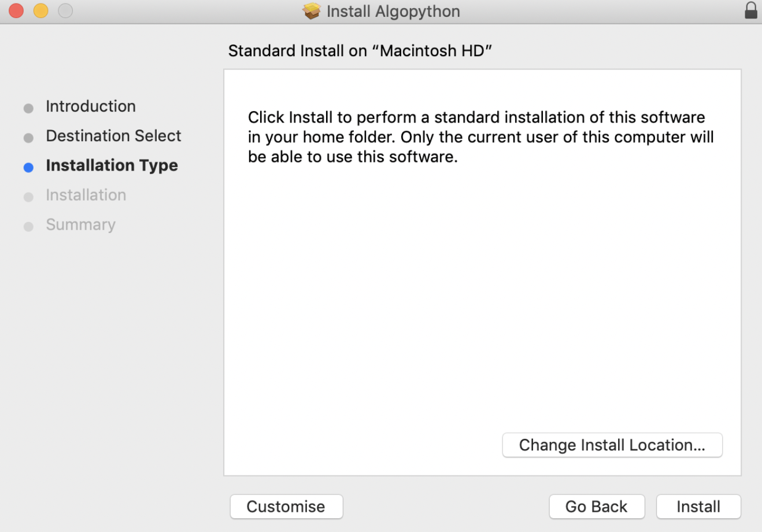Click the bullet beside Destination Select
The image size is (762, 532).
(x=28, y=138)
